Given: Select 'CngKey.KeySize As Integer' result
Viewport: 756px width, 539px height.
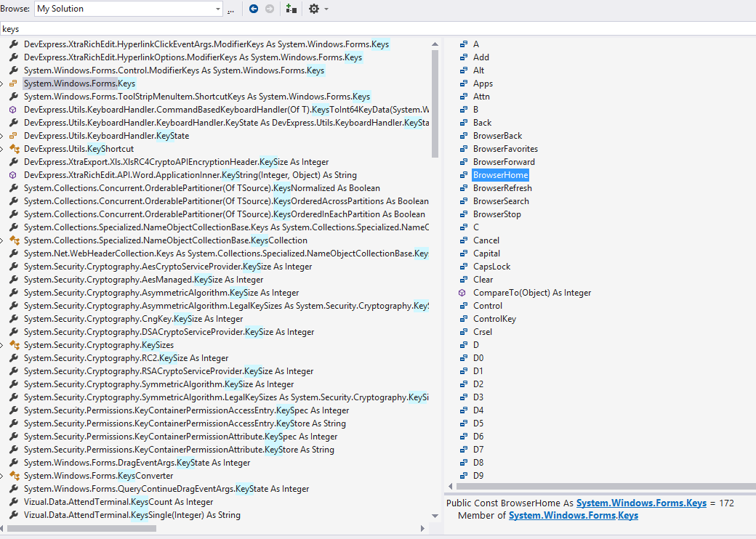Looking at the screenshot, I should click(x=134, y=319).
